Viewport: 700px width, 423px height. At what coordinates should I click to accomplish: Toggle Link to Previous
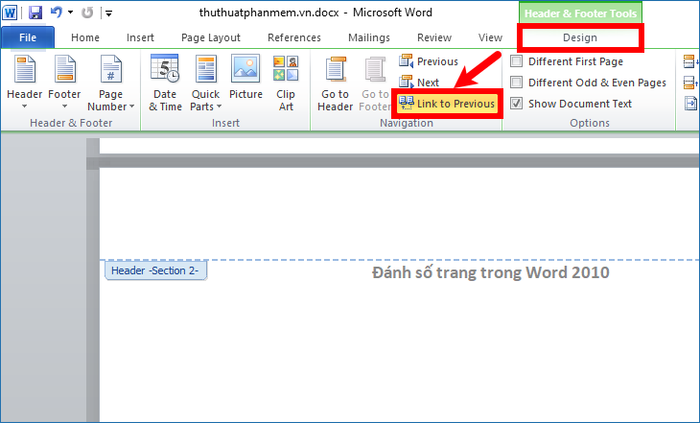pyautogui.click(x=447, y=104)
